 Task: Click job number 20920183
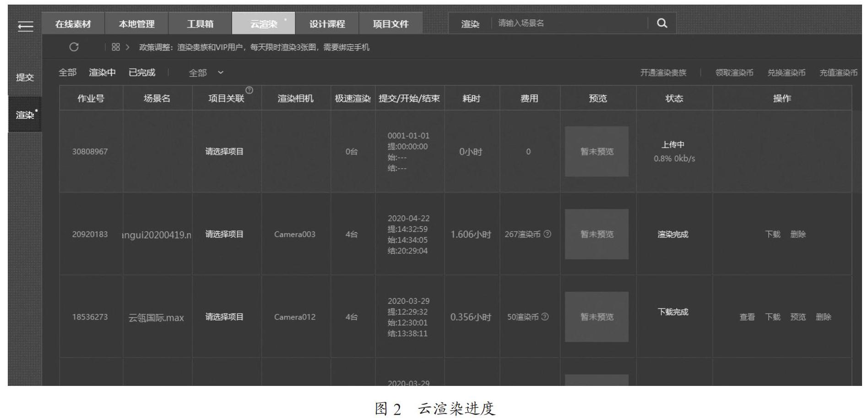click(90, 234)
